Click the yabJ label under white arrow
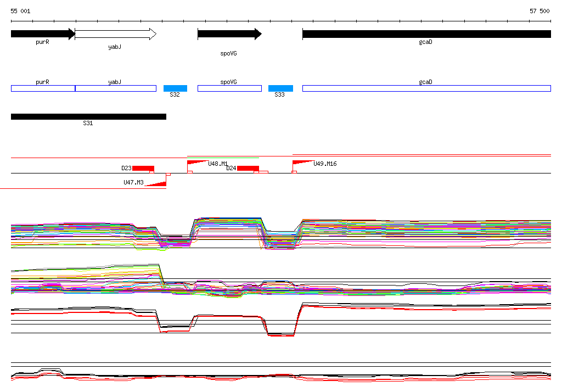Viewport: 562px width, 392px height. (x=115, y=47)
